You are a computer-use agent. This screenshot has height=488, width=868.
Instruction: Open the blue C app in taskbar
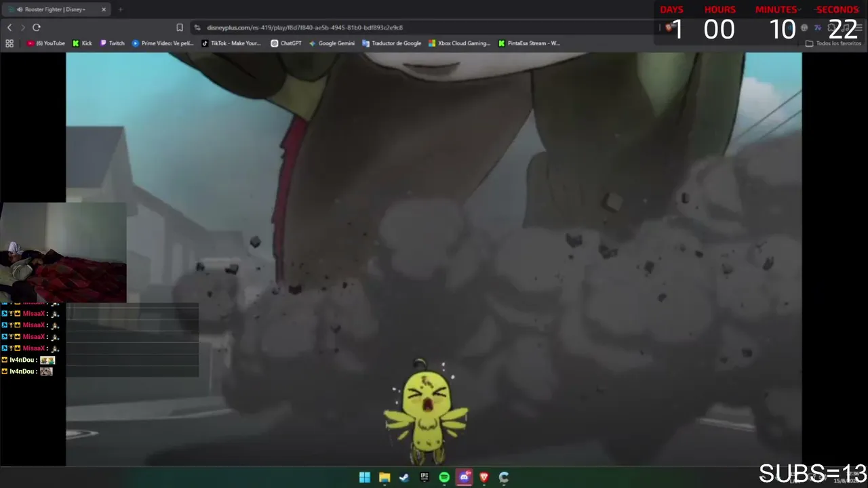click(504, 477)
